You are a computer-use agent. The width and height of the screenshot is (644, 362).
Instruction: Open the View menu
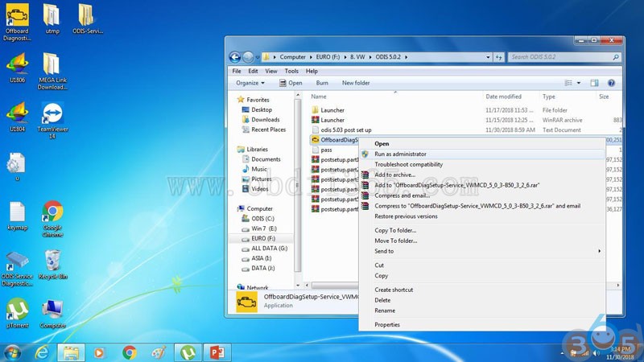point(271,71)
